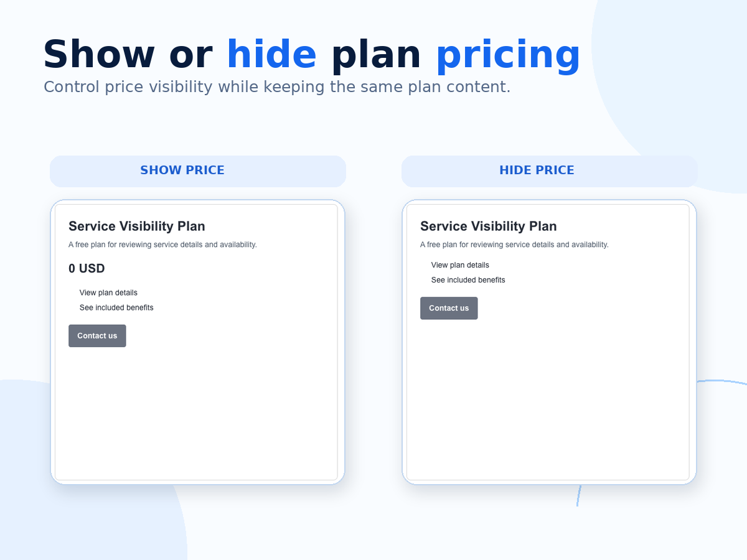This screenshot has height=560, width=747.
Task: Click Contact us button in Hide Price card
Action: click(449, 308)
